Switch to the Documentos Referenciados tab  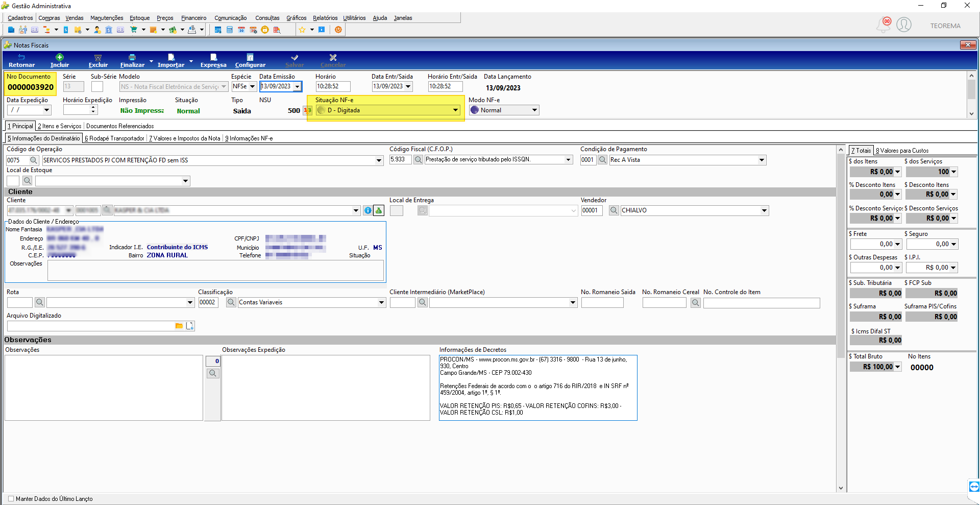(120, 126)
